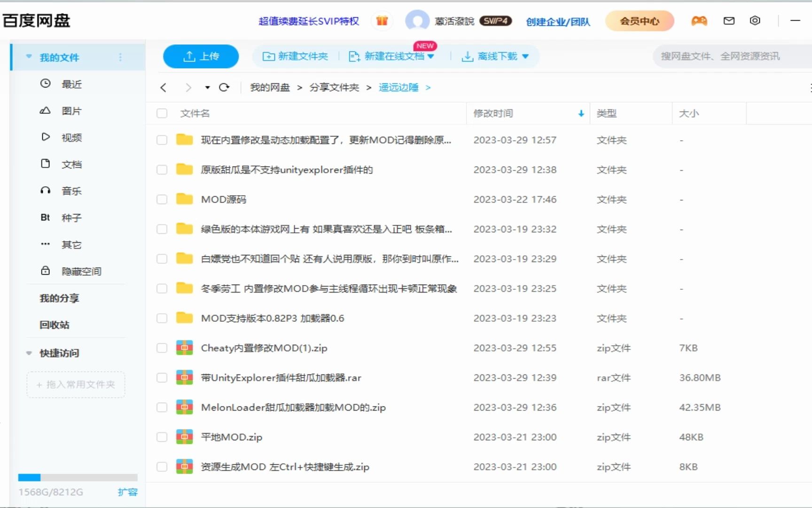Click the 音乐 headphone icon
Viewport: 812px width, 508px height.
(45, 190)
